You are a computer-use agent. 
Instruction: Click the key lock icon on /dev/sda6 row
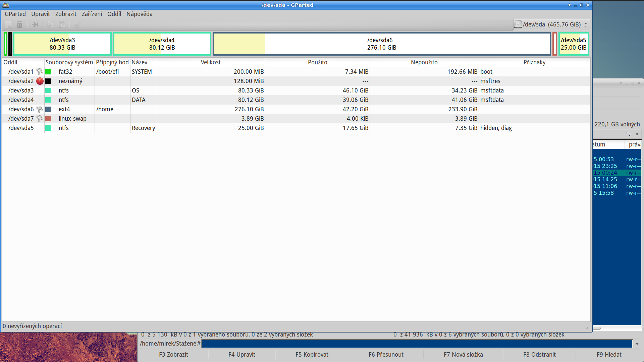(40, 109)
